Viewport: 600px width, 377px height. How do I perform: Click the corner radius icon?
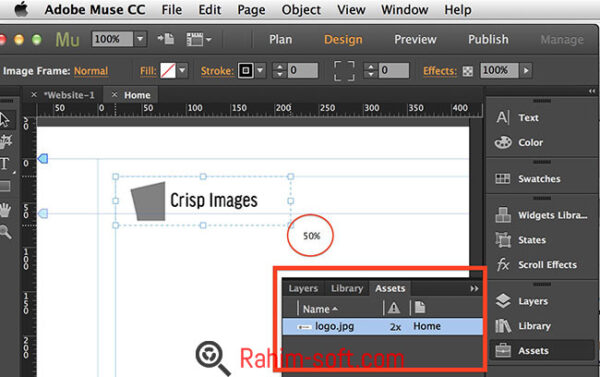(344, 71)
